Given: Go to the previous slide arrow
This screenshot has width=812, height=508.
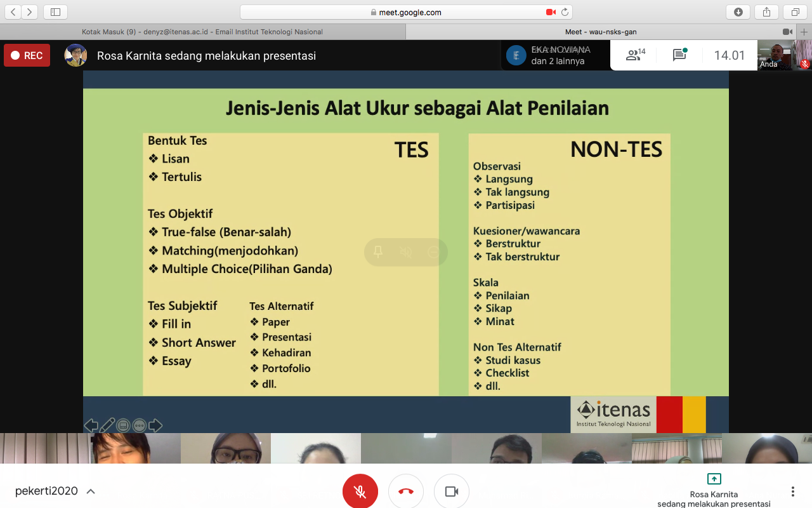Looking at the screenshot, I should click(x=91, y=425).
